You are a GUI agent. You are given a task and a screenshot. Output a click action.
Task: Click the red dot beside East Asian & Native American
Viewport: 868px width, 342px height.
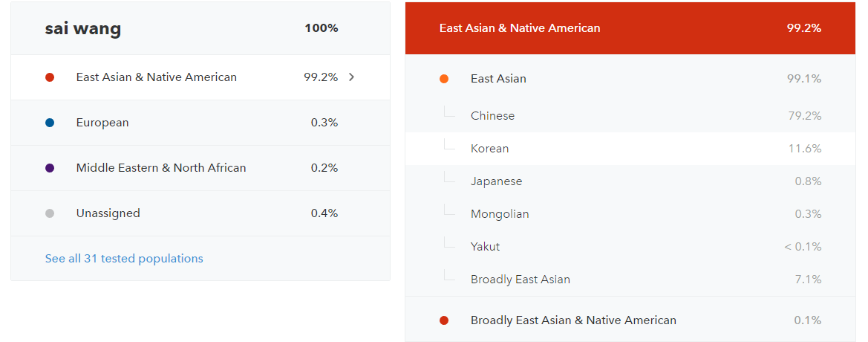click(50, 77)
